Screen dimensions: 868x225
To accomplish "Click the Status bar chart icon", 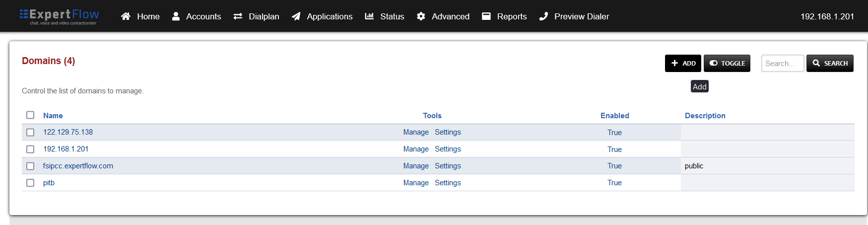I will [369, 16].
